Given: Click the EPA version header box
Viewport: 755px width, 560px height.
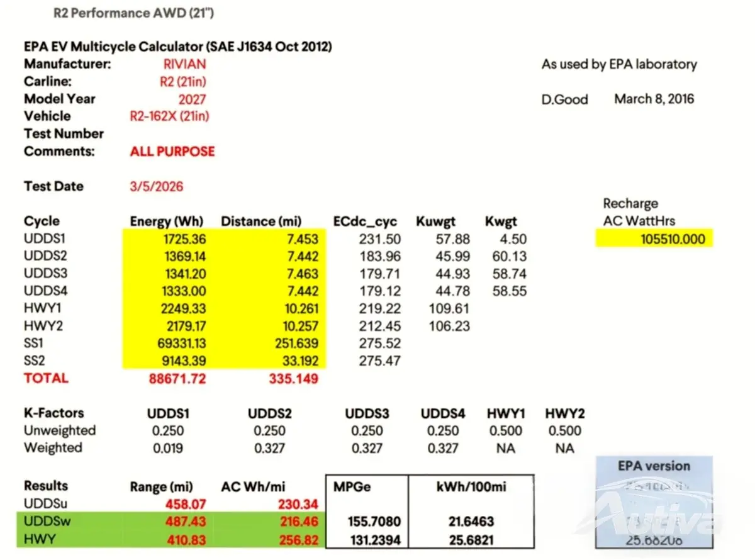Looking at the screenshot, I should [654, 466].
